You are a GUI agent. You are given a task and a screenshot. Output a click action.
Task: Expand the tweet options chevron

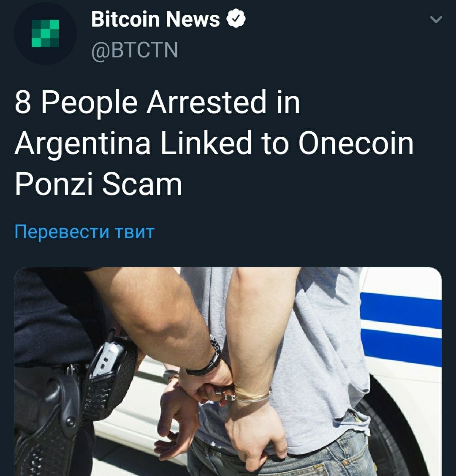click(x=436, y=20)
